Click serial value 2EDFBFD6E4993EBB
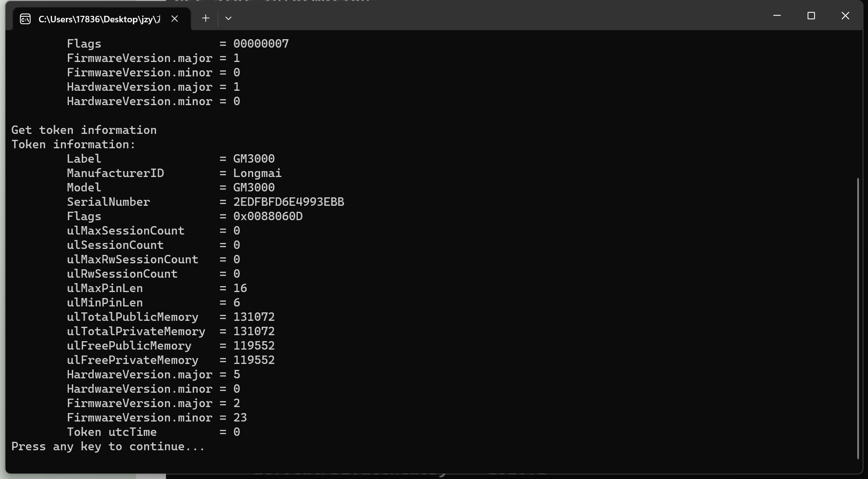The width and height of the screenshot is (868, 479). click(289, 202)
